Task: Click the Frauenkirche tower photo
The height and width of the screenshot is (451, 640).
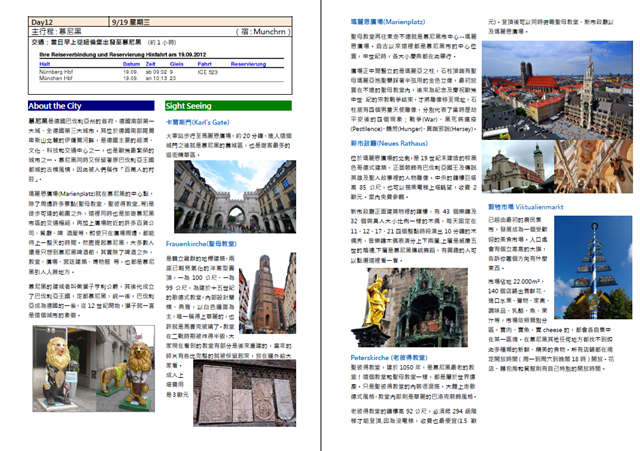Action: click(x=268, y=290)
